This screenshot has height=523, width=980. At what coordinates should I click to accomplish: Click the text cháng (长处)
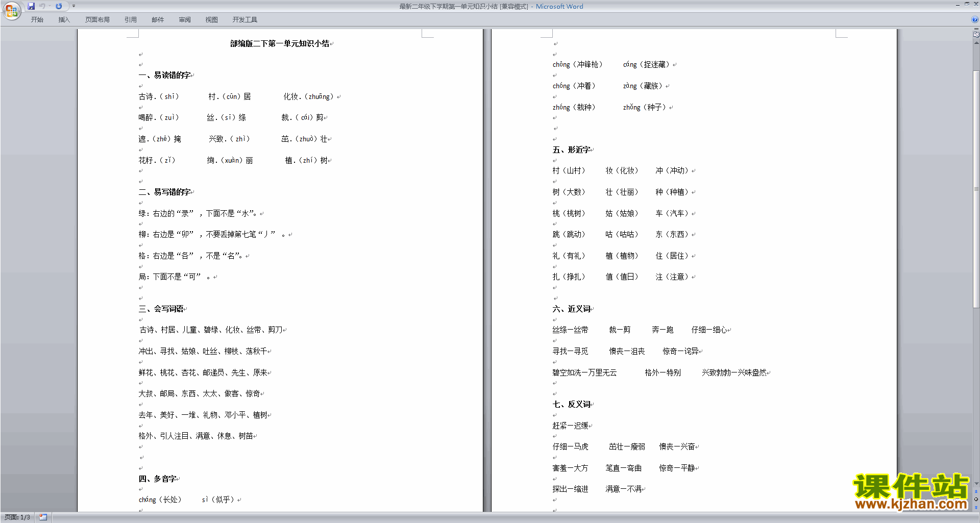click(x=160, y=500)
